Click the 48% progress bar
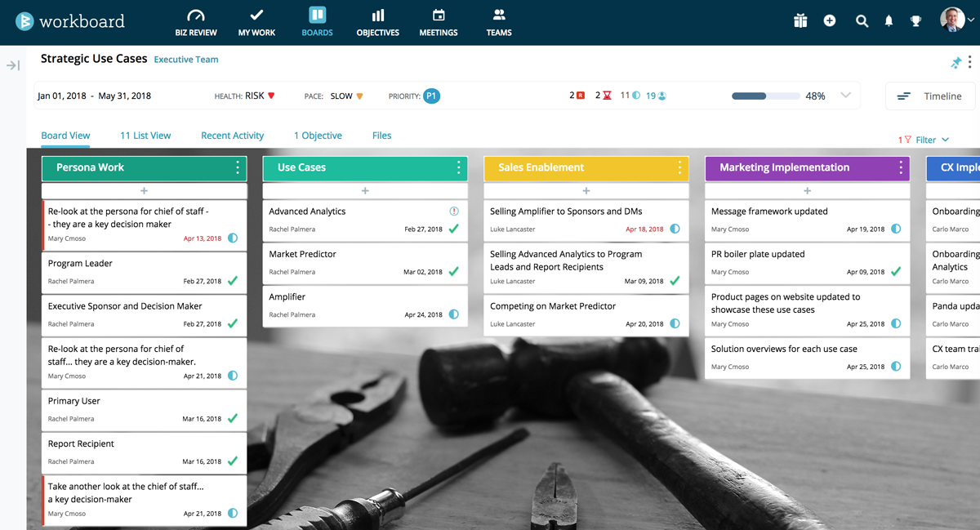 [765, 96]
